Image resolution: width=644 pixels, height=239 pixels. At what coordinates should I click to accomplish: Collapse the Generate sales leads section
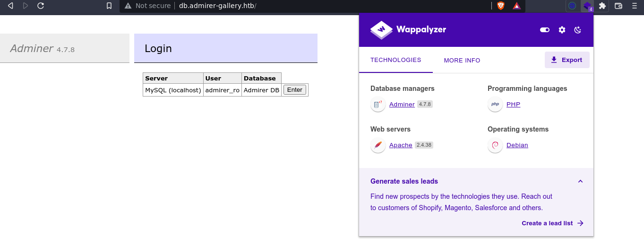pos(580,181)
